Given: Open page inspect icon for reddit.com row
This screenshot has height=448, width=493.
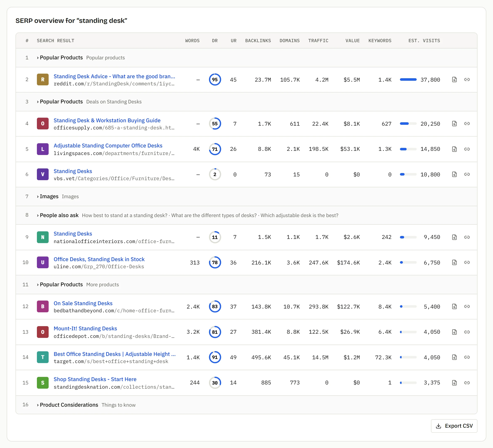Looking at the screenshot, I should pyautogui.click(x=454, y=79).
